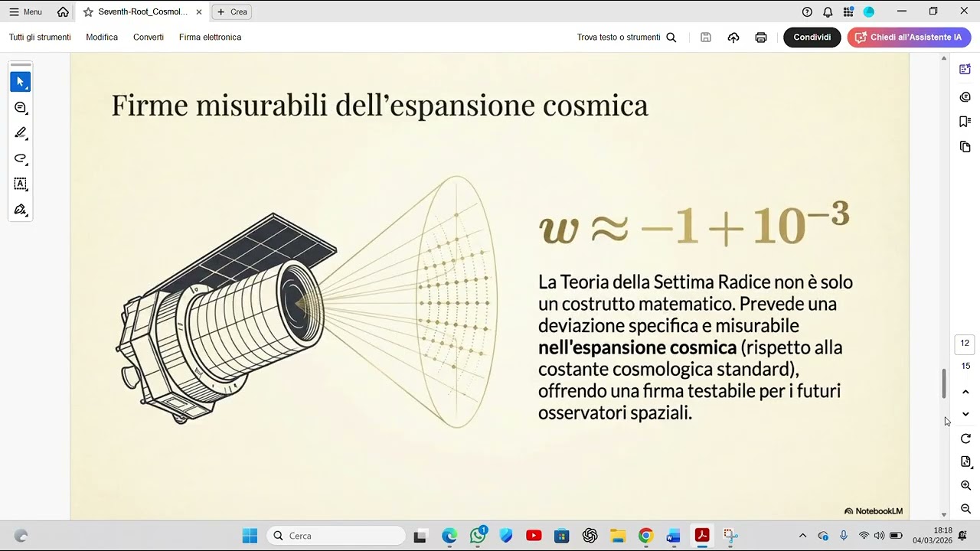Open the Converti tool
This screenshot has width=980, height=551.
pyautogui.click(x=149, y=37)
